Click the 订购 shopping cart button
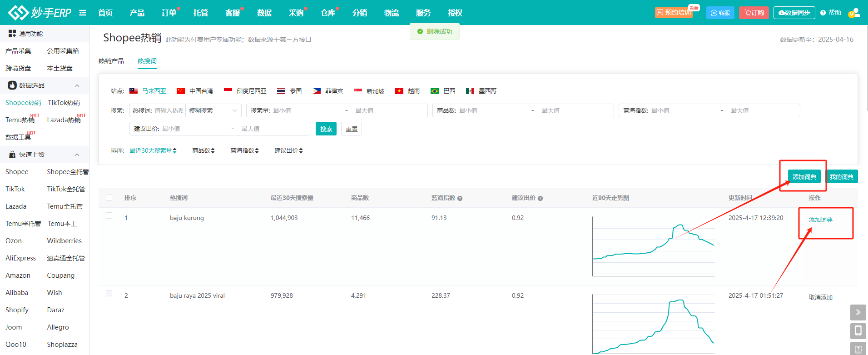The width and height of the screenshot is (868, 355). [754, 13]
